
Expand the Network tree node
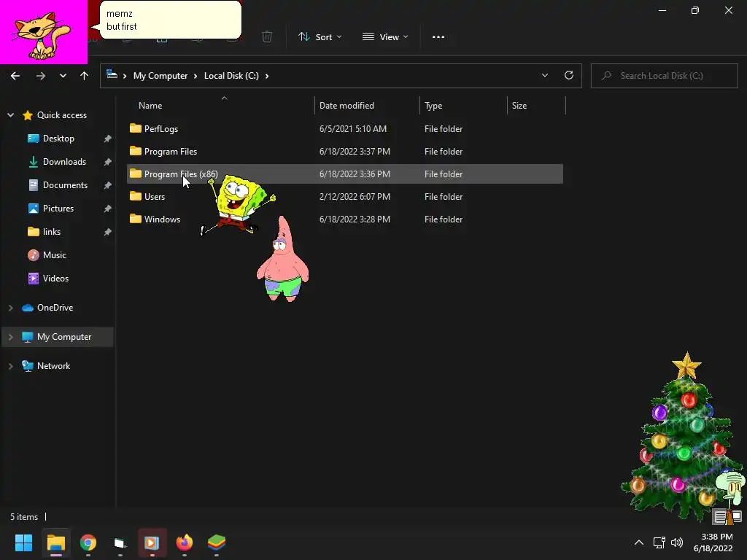(10, 366)
